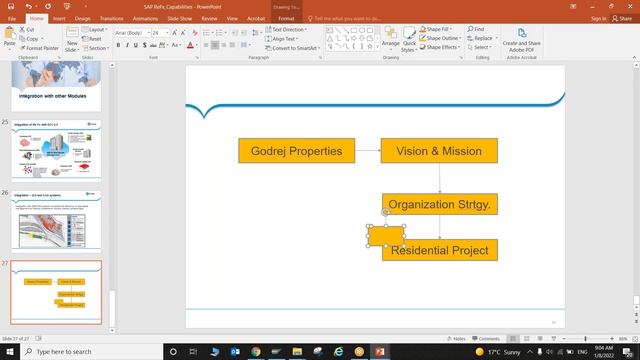Image resolution: width=640 pixels, height=360 pixels.
Task: Clear all formatting with the eraser A icon
Action: [195, 33]
